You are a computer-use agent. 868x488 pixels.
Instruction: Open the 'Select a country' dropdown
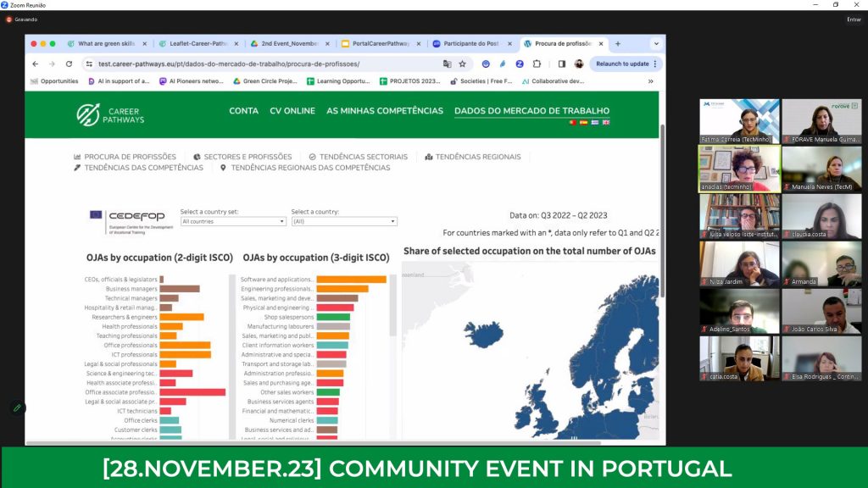tap(343, 221)
